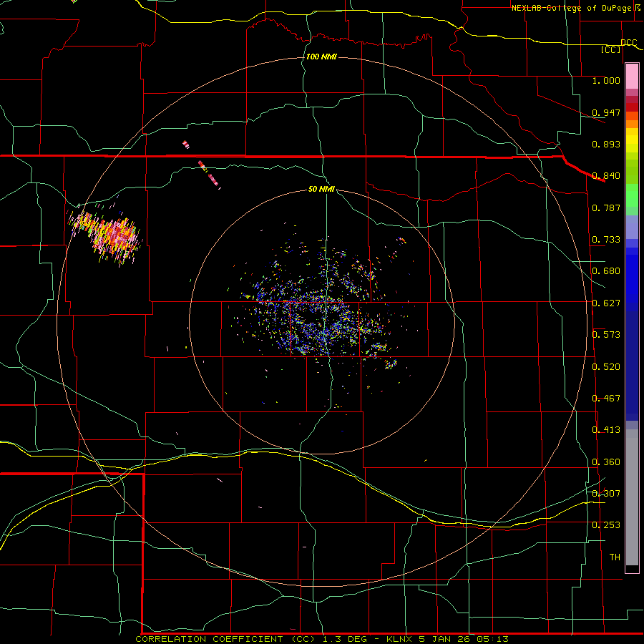
Task: Click the 0.307 legend value
Action: (x=606, y=494)
